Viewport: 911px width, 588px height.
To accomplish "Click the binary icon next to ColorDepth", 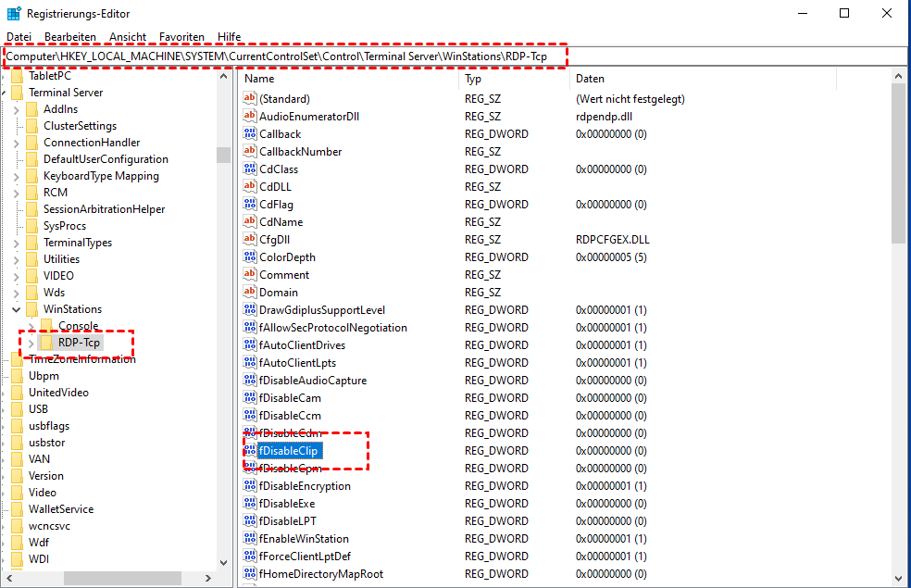I will [x=250, y=257].
